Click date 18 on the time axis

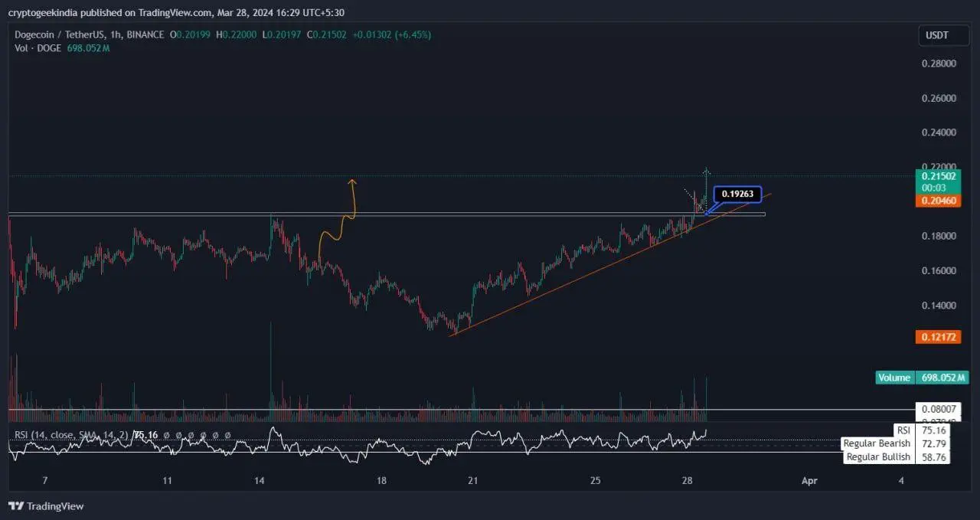coord(381,481)
